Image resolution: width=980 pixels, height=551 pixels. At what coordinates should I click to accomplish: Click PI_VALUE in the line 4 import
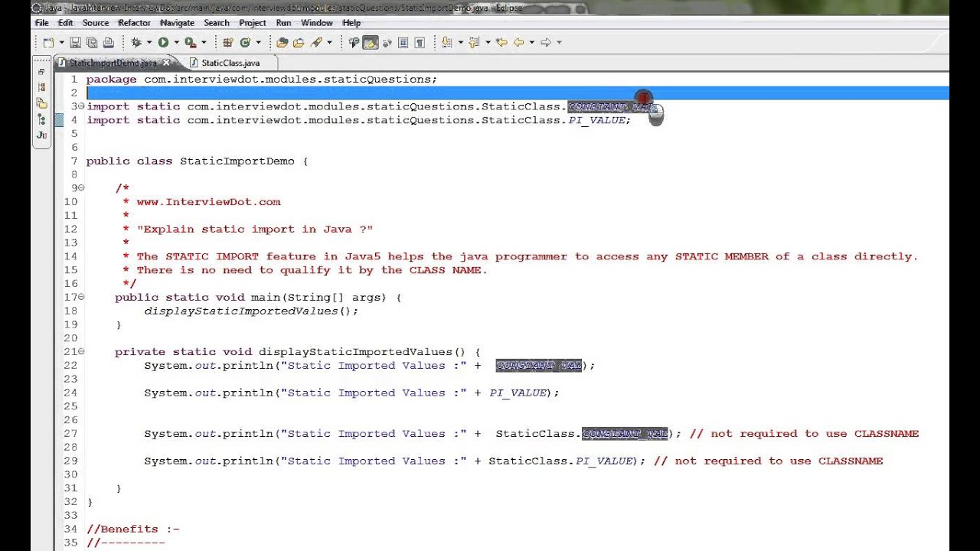(597, 120)
